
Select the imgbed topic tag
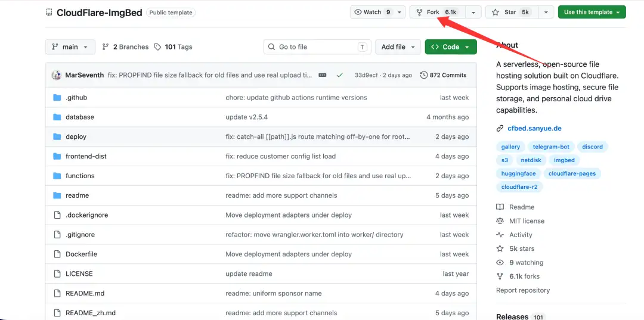click(564, 160)
